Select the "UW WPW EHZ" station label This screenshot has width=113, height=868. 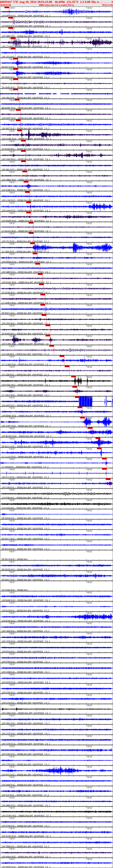pyautogui.click(x=9, y=16)
